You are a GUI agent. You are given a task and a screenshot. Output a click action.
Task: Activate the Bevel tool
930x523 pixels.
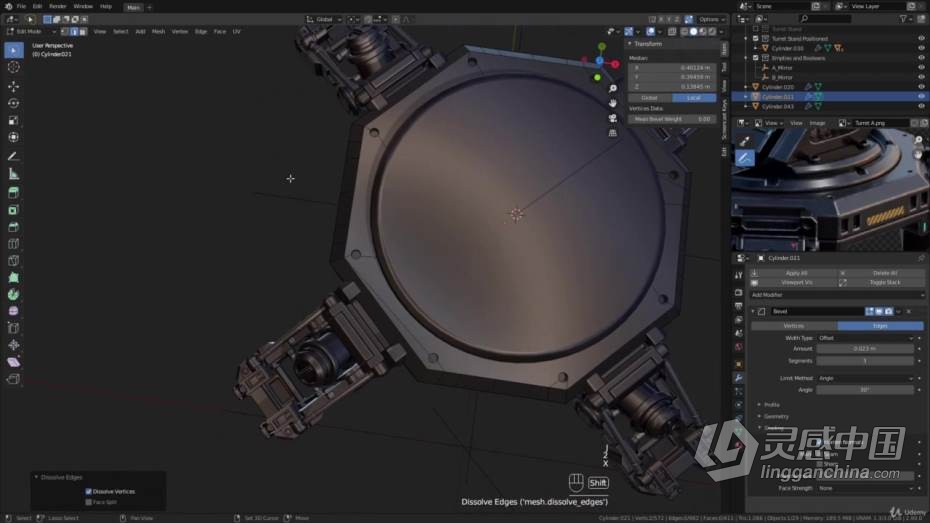click(14, 227)
